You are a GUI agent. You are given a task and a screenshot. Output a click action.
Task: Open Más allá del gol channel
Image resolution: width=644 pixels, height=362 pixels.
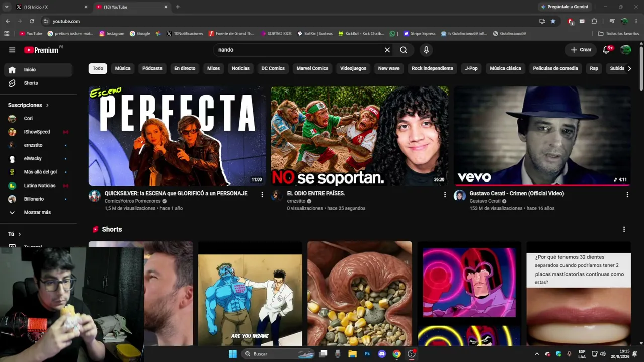[x=38, y=172]
